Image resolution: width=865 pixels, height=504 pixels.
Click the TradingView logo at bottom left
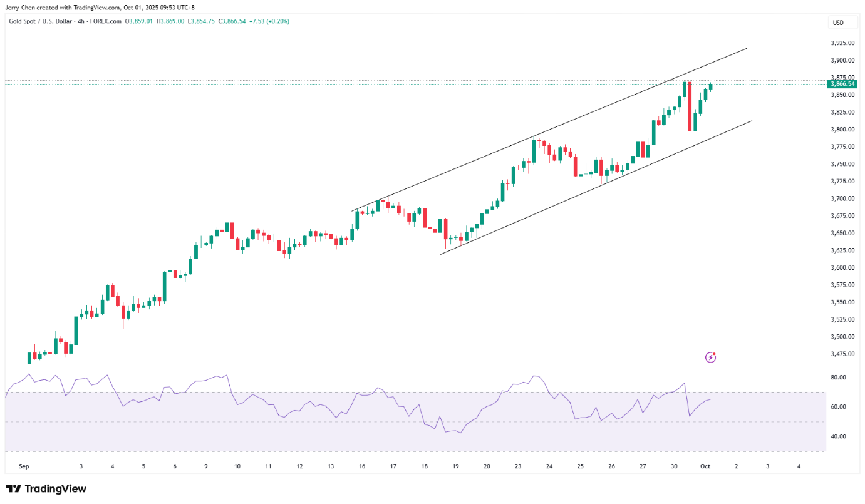click(46, 489)
